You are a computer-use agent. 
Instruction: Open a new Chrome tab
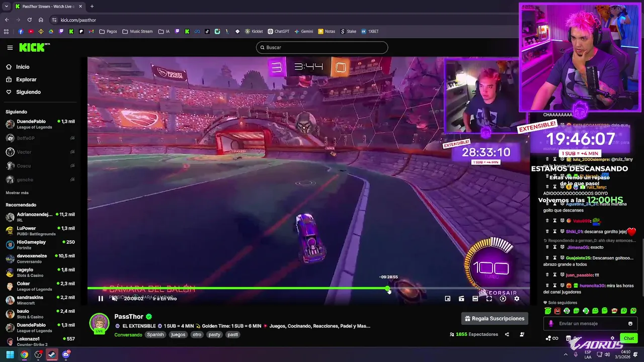[x=92, y=7]
